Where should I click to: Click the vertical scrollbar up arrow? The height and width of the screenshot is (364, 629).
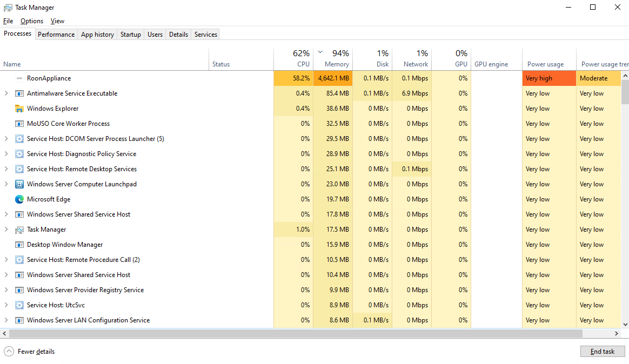[x=625, y=76]
